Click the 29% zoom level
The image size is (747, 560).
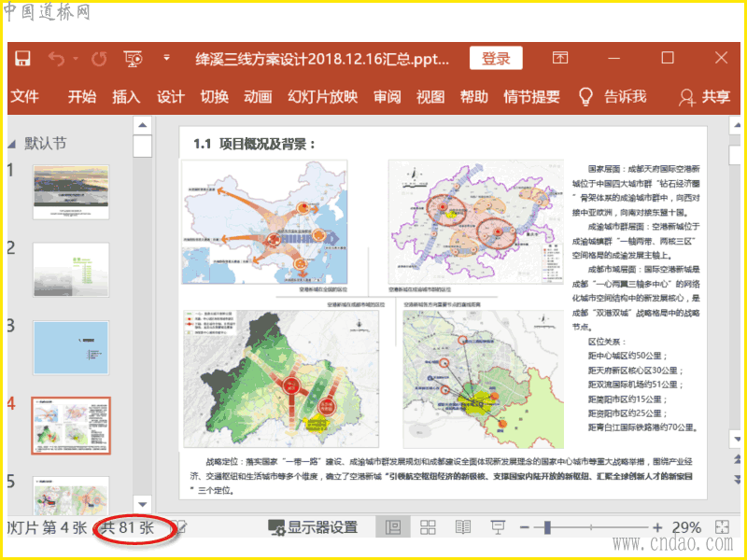686,527
